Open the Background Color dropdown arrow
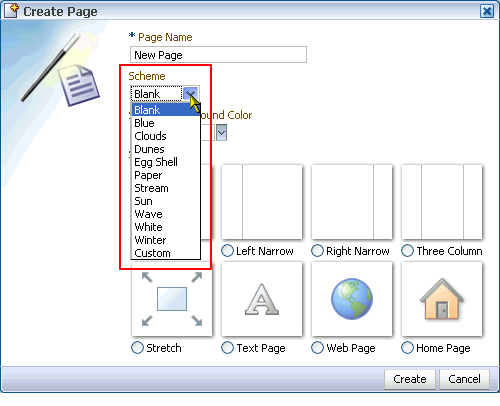The height and width of the screenshot is (406, 500). coord(221,133)
